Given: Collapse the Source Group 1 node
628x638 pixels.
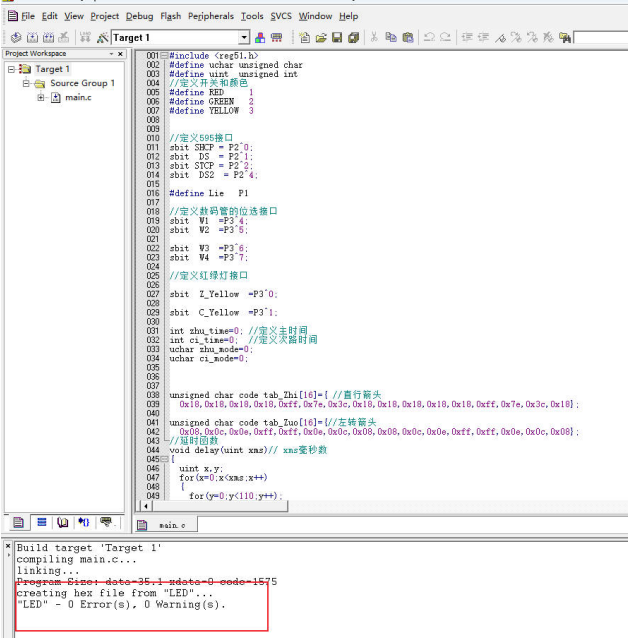Looking at the screenshot, I should point(26,83).
